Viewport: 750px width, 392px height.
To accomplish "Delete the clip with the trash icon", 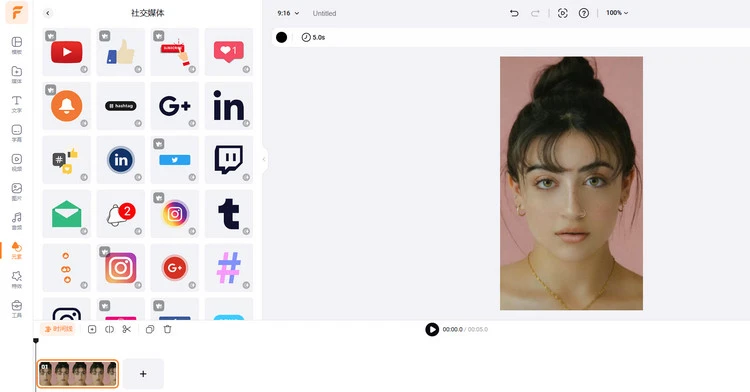I will click(167, 329).
